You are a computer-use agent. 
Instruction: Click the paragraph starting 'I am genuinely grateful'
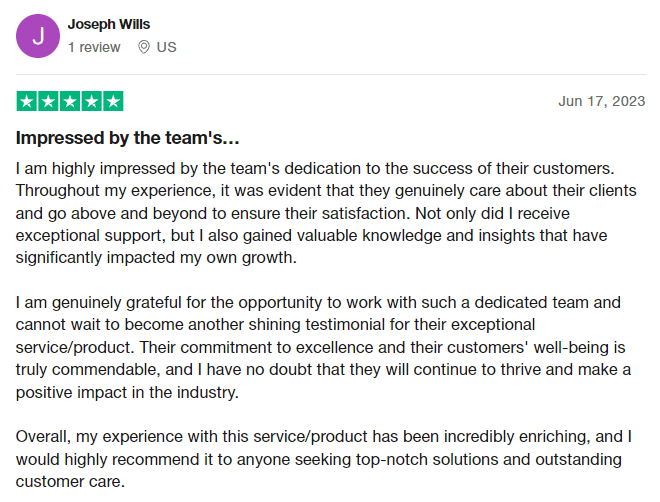[x=323, y=347]
